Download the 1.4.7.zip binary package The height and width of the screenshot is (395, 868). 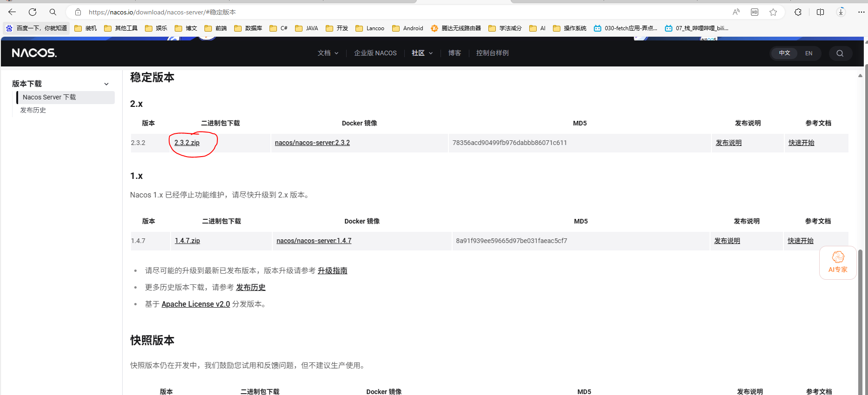click(x=187, y=241)
